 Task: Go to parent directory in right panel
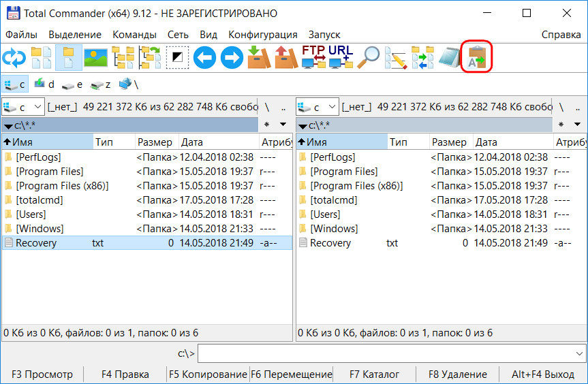578,108
